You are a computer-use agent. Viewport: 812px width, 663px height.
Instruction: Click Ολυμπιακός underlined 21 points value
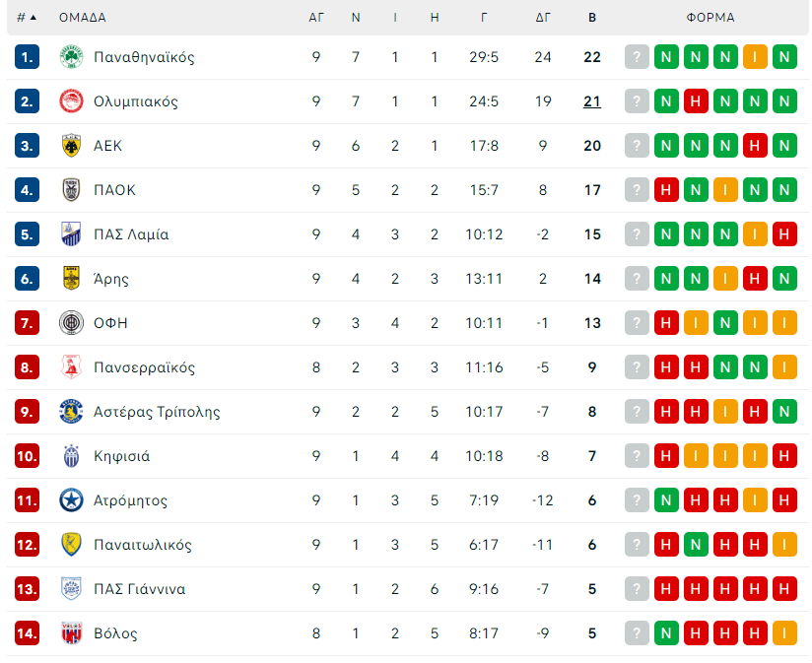591,101
